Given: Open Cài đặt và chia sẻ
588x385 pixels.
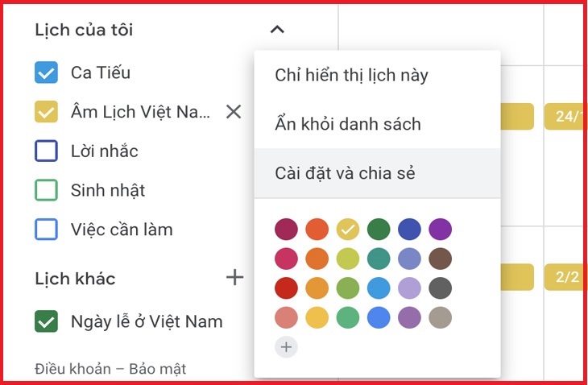Looking at the screenshot, I should 345,173.
